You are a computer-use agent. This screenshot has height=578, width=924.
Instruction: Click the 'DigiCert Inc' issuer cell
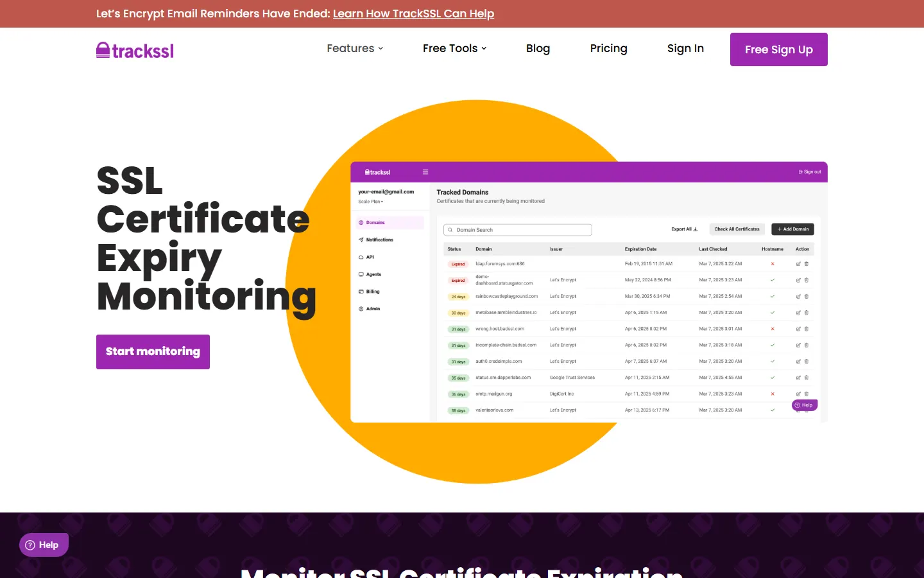coord(561,394)
